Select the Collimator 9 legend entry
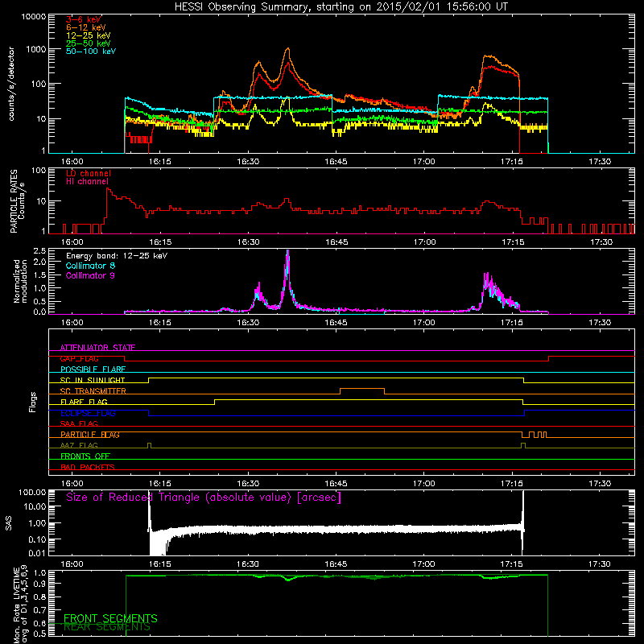Viewport: 644px width, 644px height. [x=90, y=275]
